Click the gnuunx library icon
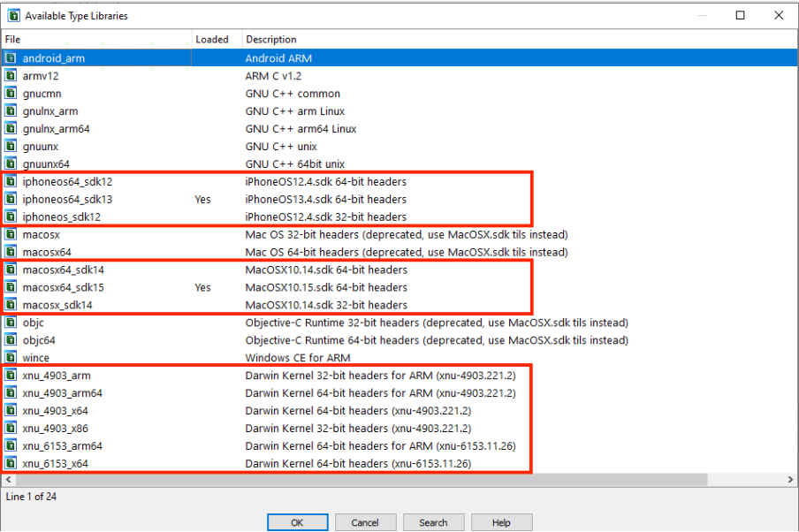 pyautogui.click(x=11, y=146)
